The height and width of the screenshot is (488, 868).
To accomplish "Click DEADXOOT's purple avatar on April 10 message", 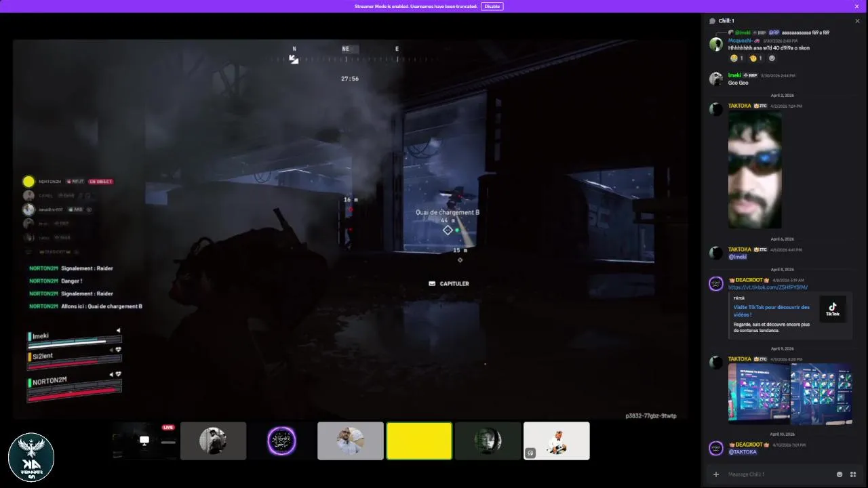I will coord(716,448).
